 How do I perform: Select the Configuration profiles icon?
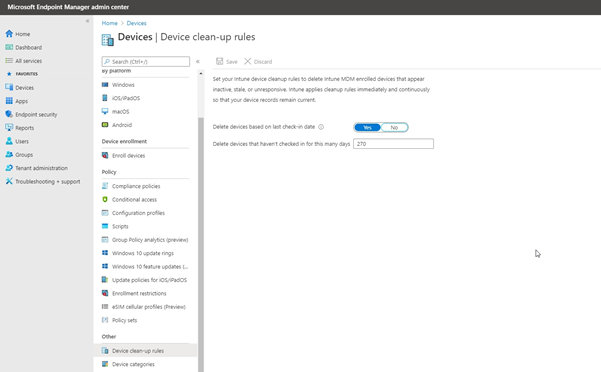click(x=105, y=213)
